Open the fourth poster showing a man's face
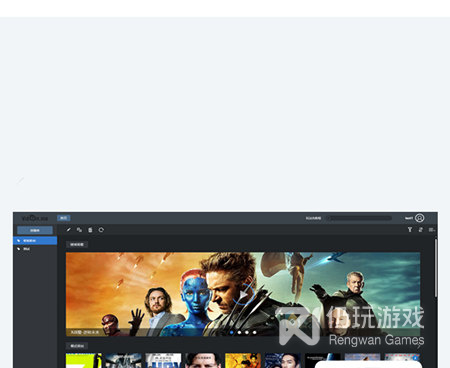The image size is (450, 368). 203,361
